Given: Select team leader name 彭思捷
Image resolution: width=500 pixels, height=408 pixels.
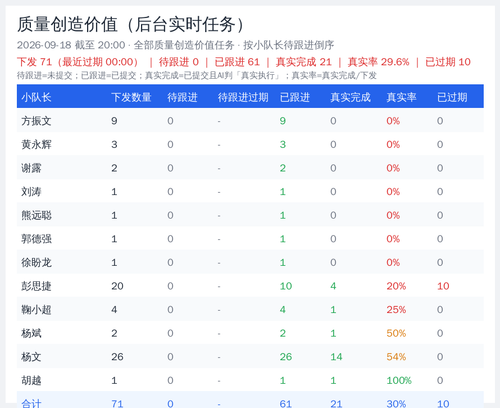Looking at the screenshot, I should [36, 286].
